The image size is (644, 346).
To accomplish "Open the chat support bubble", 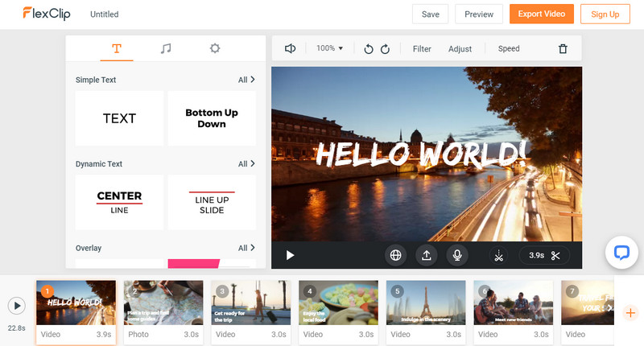I will [x=621, y=253].
